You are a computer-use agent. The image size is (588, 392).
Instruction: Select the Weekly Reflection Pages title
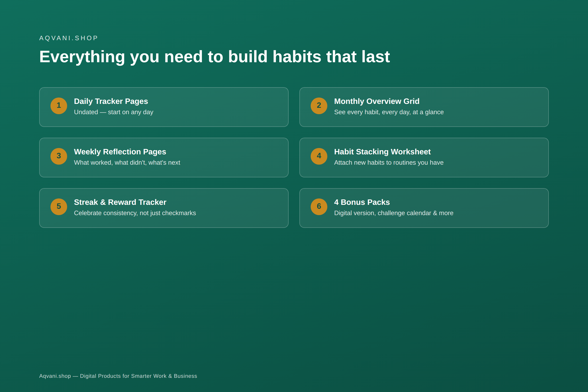120,152
